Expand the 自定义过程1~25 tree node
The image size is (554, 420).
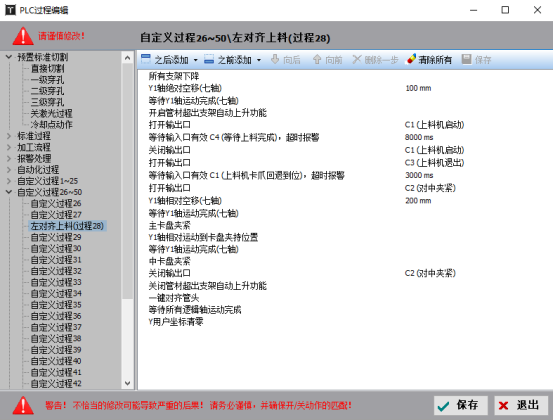tap(9, 181)
